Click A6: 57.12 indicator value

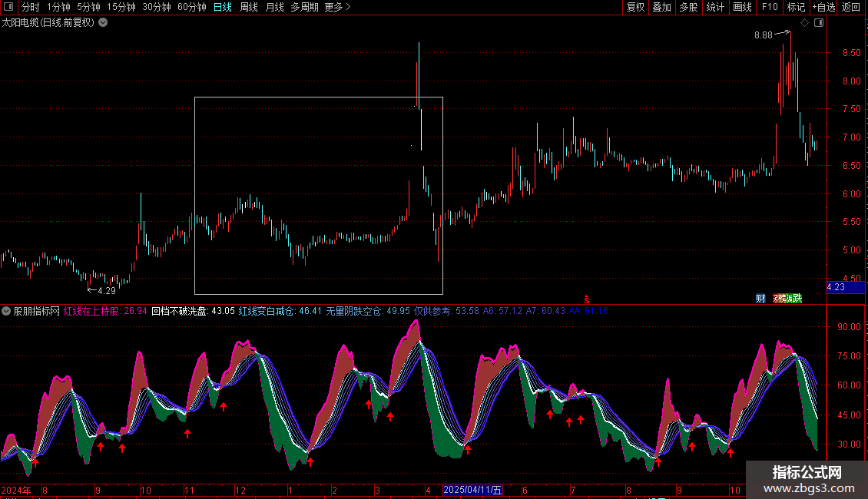coord(502,311)
